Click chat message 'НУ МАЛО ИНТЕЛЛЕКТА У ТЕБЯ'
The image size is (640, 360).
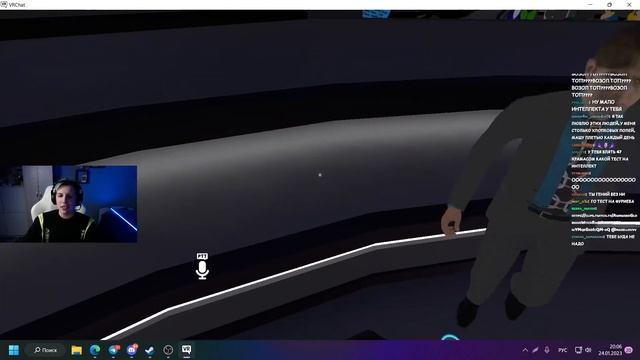coord(597,105)
